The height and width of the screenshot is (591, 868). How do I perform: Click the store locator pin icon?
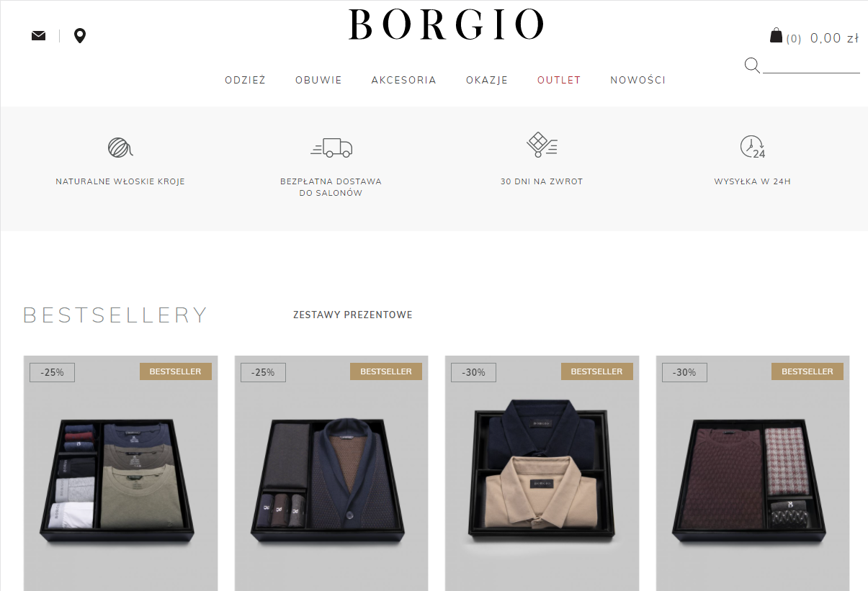pos(80,36)
